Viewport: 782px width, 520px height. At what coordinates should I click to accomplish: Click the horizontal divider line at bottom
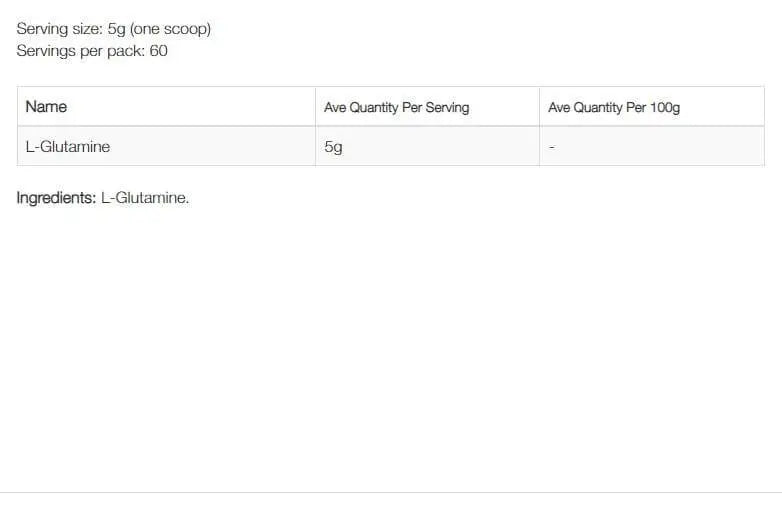(x=391, y=492)
